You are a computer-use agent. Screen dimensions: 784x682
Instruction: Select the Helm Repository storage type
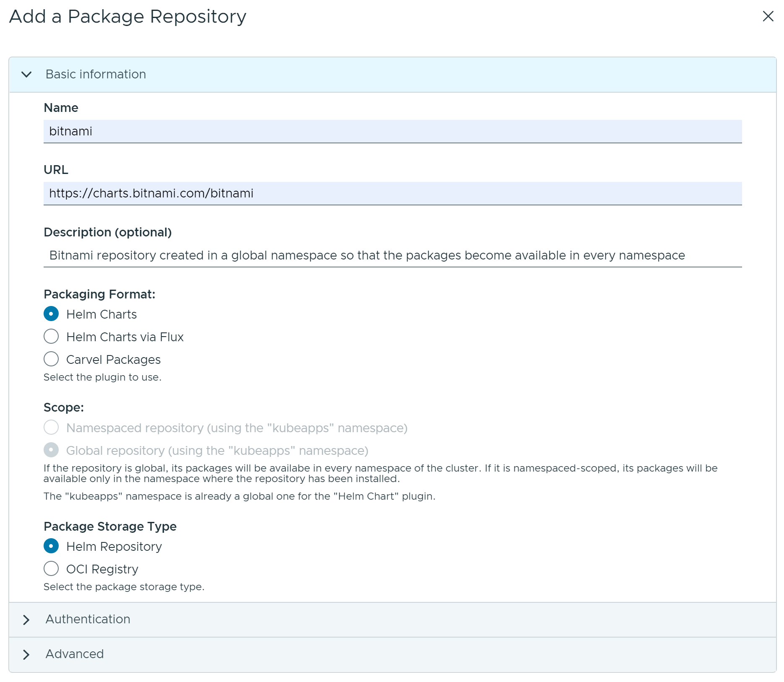pyautogui.click(x=51, y=546)
